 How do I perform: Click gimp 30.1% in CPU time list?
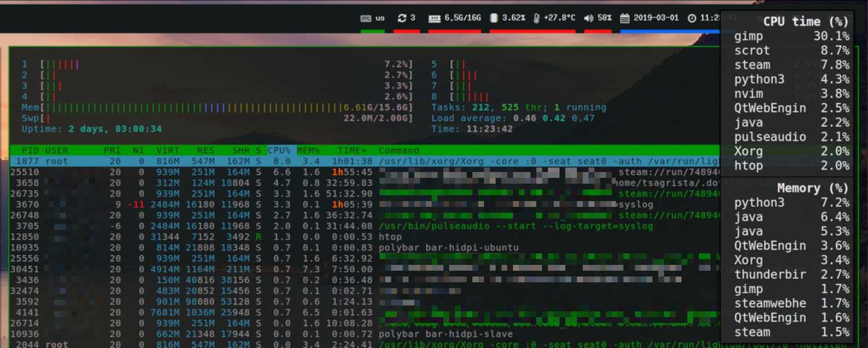[x=792, y=36]
